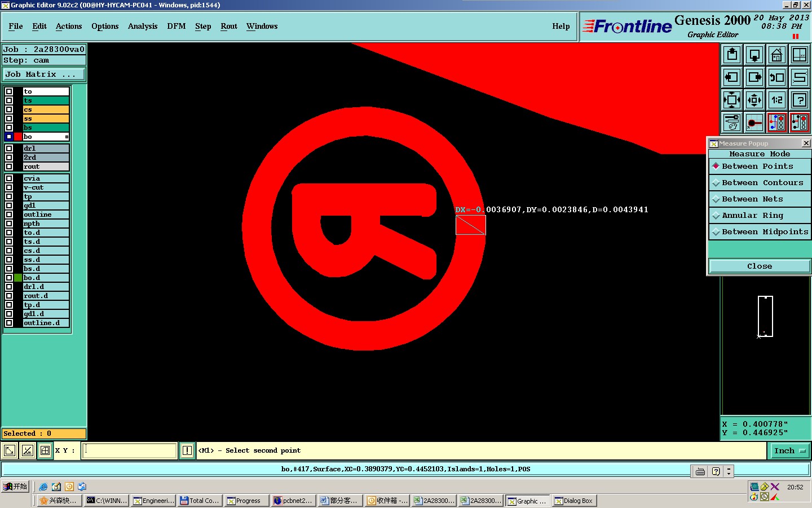The width and height of the screenshot is (812, 508).
Task: Select the 'rout' layer row
Action: 46,167
